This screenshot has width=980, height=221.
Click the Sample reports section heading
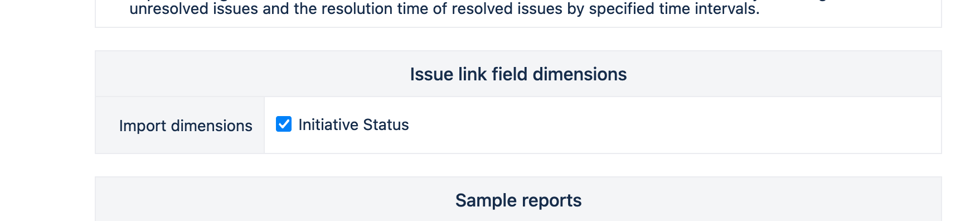[518, 200]
